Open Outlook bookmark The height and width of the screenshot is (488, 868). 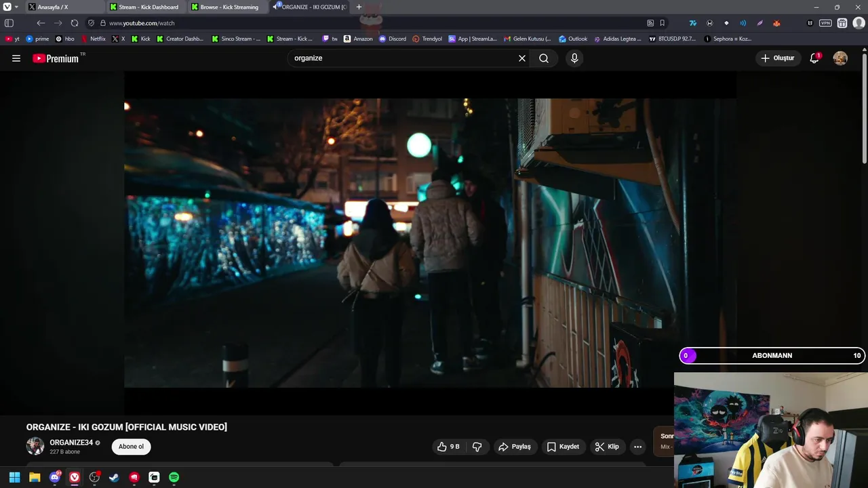(573, 39)
